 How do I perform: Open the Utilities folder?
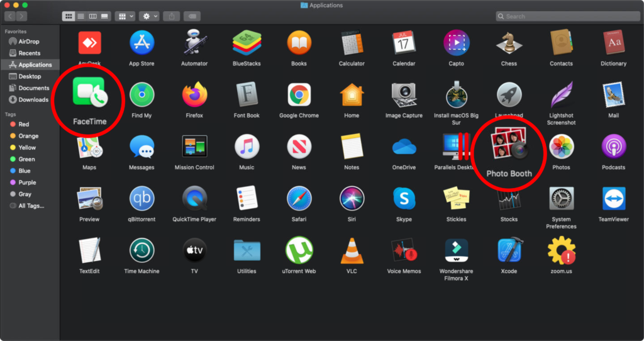[247, 250]
